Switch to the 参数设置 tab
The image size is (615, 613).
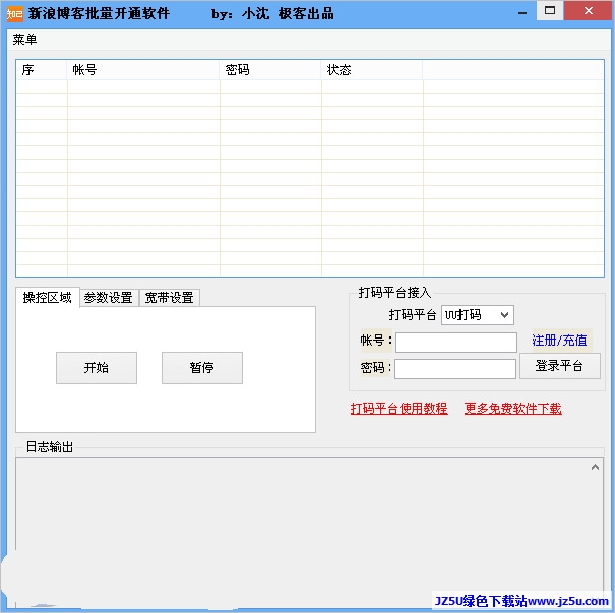(108, 298)
